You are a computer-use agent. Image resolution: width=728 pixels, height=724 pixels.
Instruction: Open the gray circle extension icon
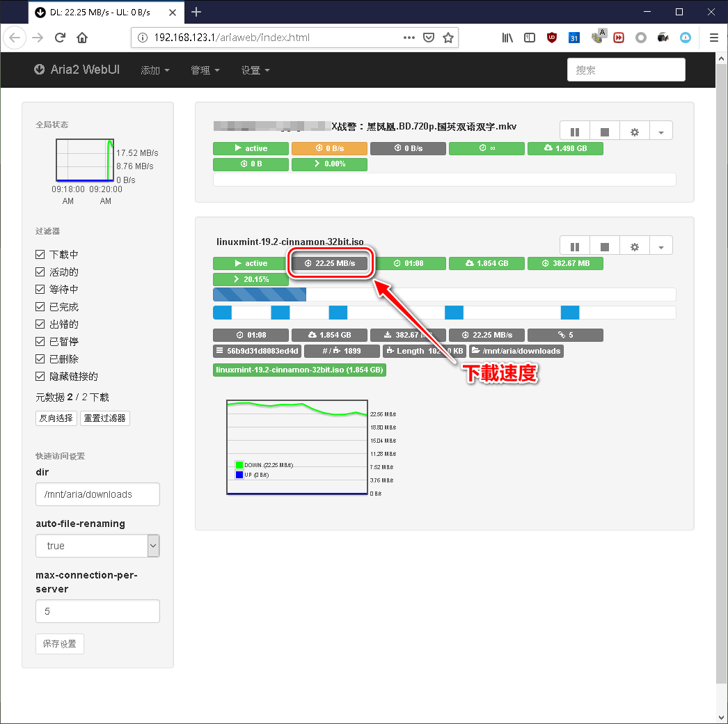tap(641, 38)
